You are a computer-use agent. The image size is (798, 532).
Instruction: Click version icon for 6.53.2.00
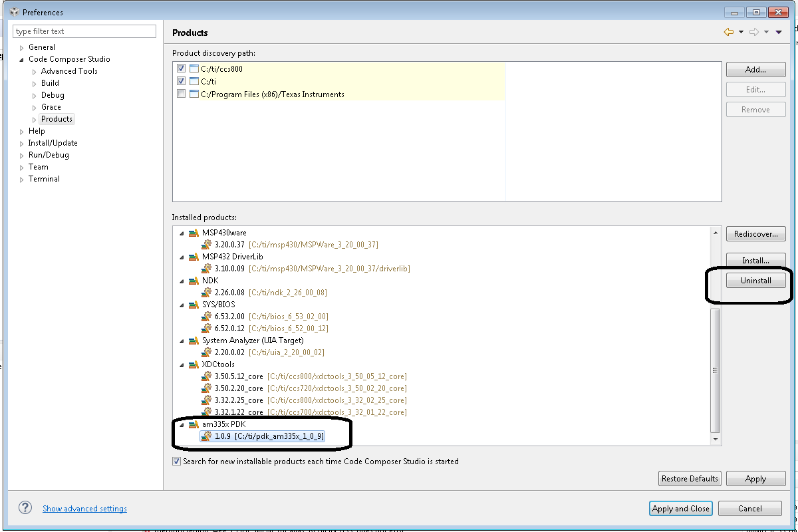pyautogui.click(x=207, y=317)
